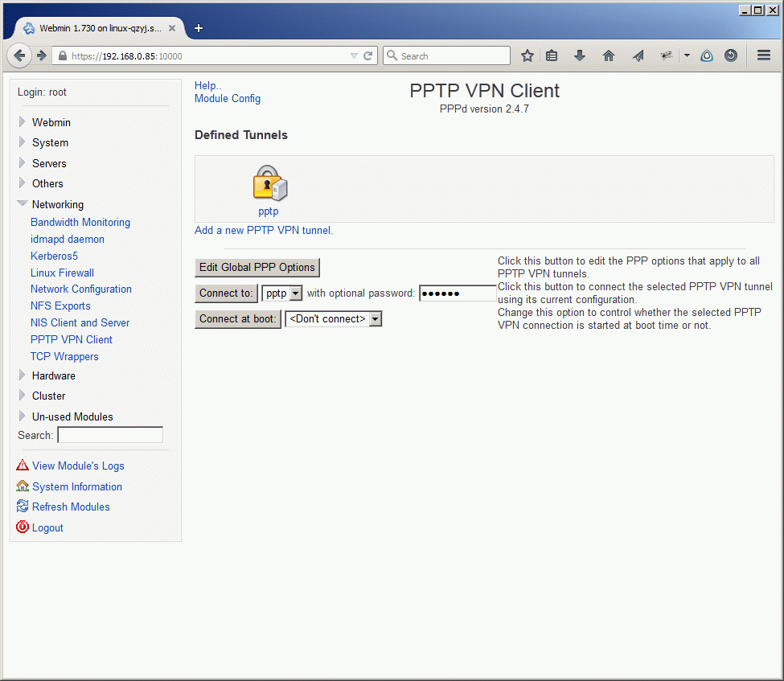Viewport: 784px width, 681px height.
Task: Open NFS Exports module
Action: (x=60, y=306)
